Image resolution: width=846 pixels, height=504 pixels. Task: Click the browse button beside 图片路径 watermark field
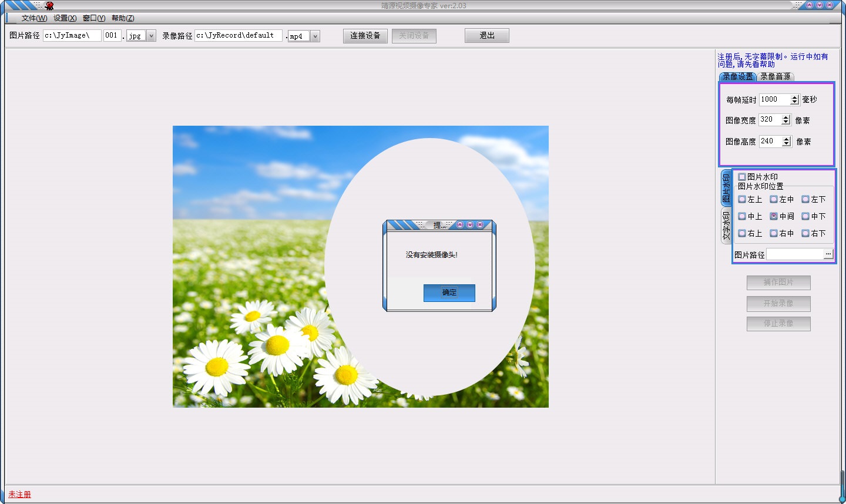tap(828, 254)
